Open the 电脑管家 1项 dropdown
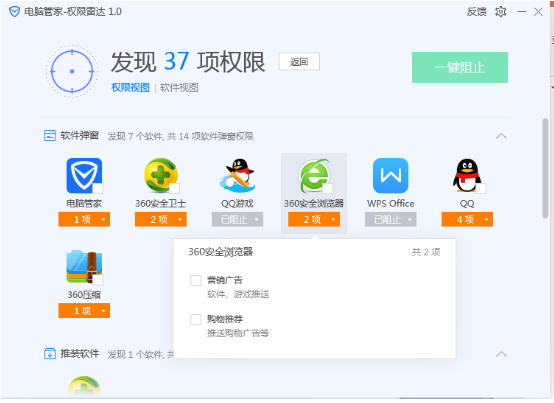This screenshot has width=554, height=403. pyautogui.click(x=84, y=219)
